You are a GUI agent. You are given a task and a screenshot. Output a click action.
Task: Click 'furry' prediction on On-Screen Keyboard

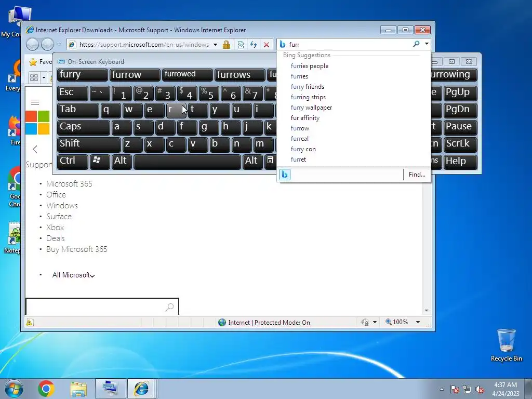pyautogui.click(x=82, y=75)
